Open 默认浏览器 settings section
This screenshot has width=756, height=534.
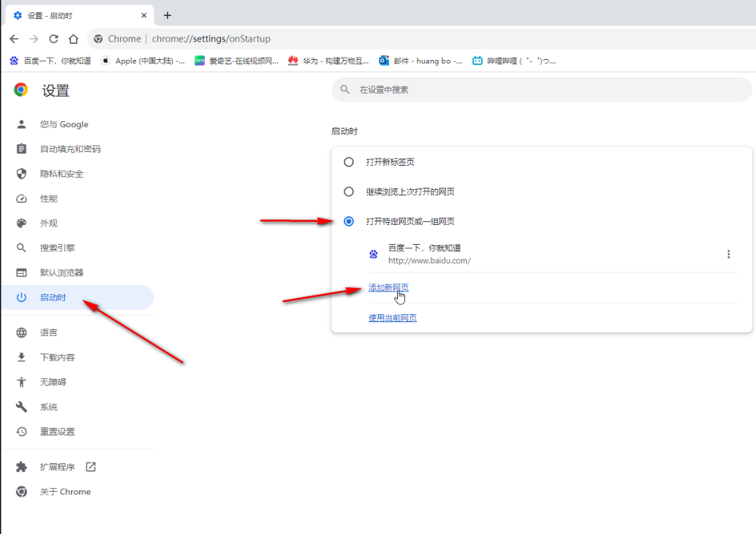(x=78, y=272)
